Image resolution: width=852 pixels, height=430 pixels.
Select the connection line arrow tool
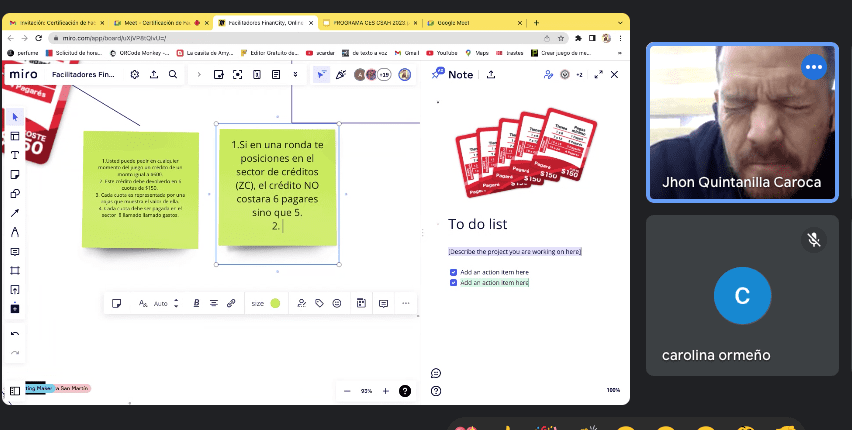tap(15, 213)
